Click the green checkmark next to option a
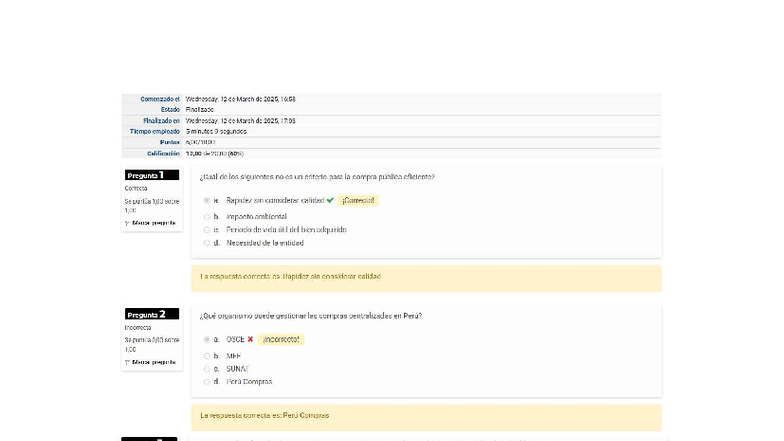Viewport: 784px width, 441px height. click(330, 200)
